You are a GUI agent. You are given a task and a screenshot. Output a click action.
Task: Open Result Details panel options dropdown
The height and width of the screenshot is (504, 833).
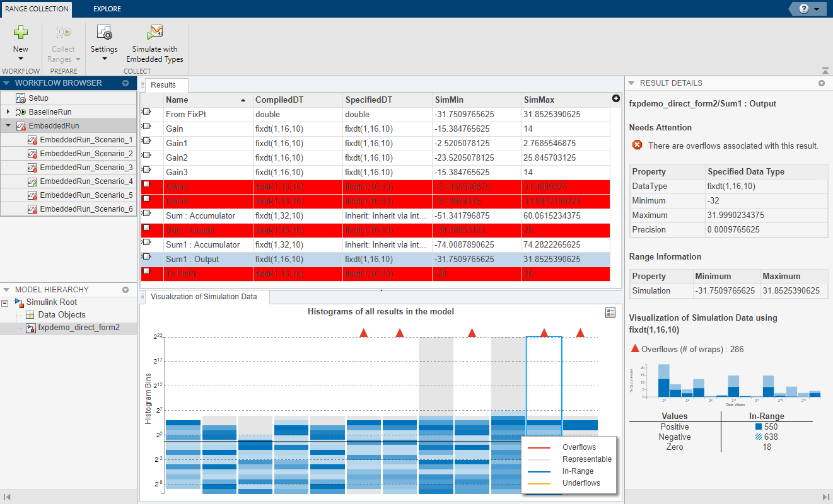tap(822, 83)
